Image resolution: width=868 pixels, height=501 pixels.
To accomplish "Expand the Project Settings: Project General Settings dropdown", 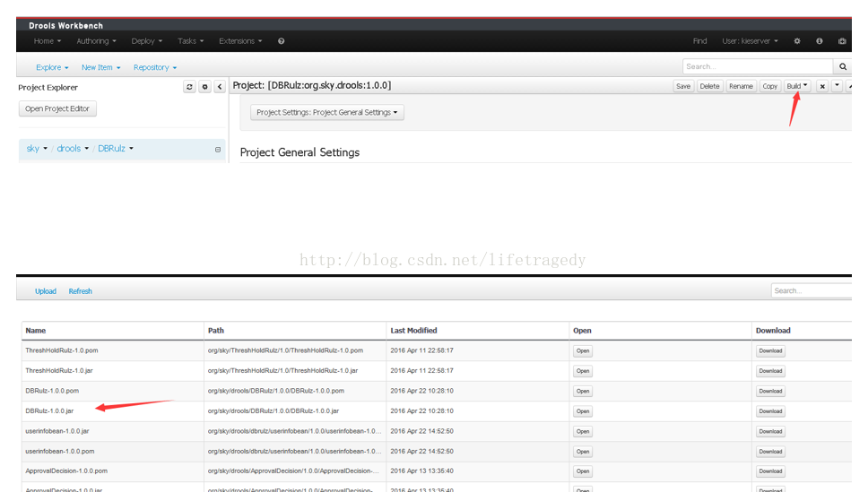I will [327, 112].
